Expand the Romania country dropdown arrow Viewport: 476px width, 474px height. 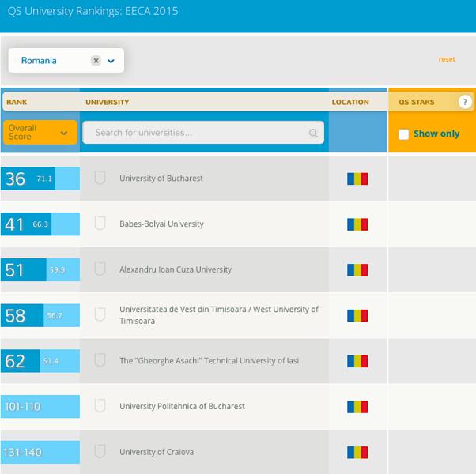pyautogui.click(x=111, y=61)
